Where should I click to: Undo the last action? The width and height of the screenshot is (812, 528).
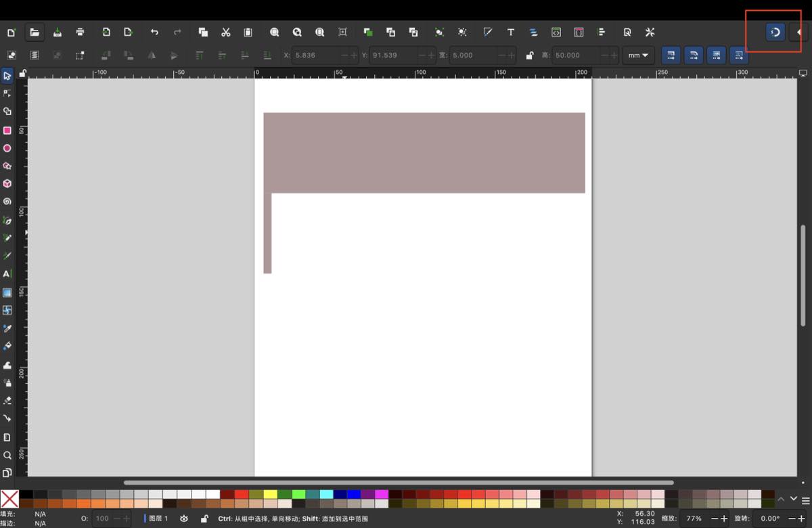(x=154, y=32)
